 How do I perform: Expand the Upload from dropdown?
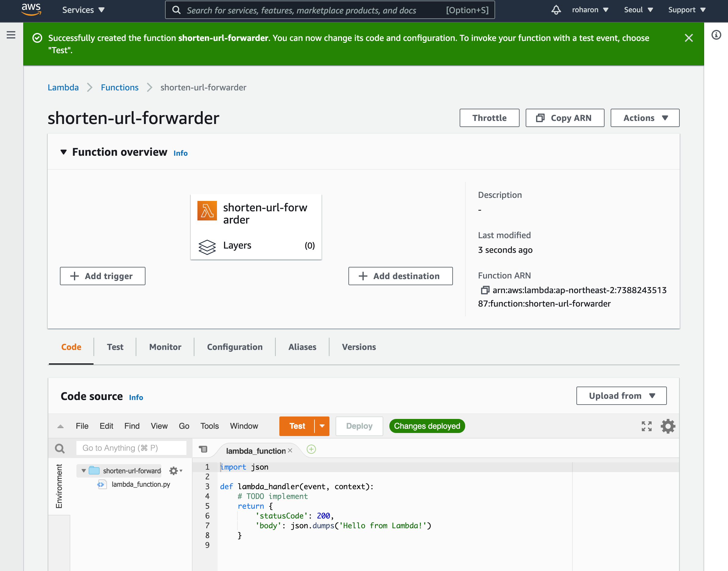point(621,396)
